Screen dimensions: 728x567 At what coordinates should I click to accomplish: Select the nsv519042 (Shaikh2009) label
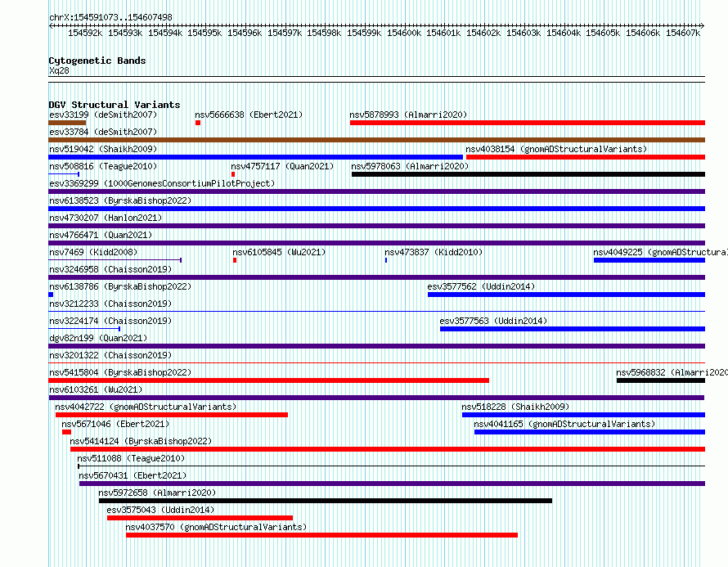tap(103, 149)
